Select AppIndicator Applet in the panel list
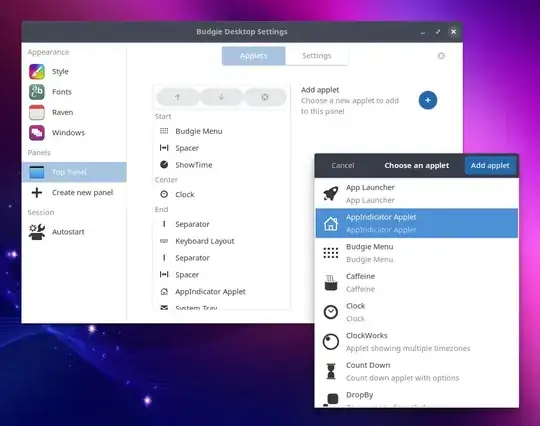This screenshot has height=426, width=540. [221, 292]
